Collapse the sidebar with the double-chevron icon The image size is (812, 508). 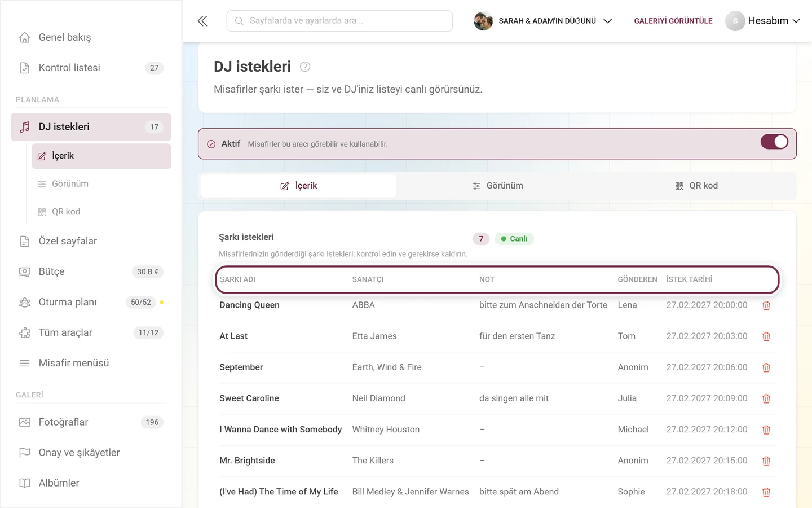(x=202, y=21)
